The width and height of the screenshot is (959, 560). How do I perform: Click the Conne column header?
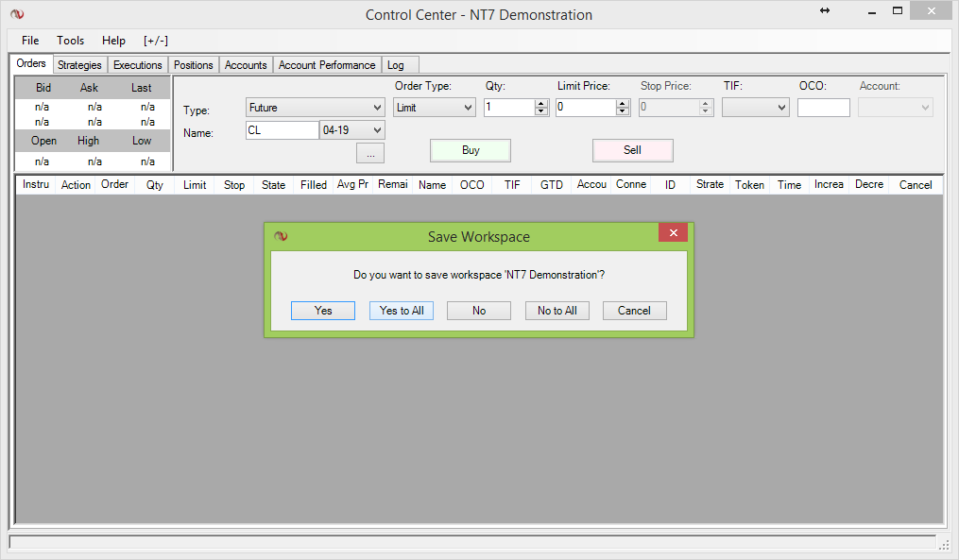pos(631,185)
